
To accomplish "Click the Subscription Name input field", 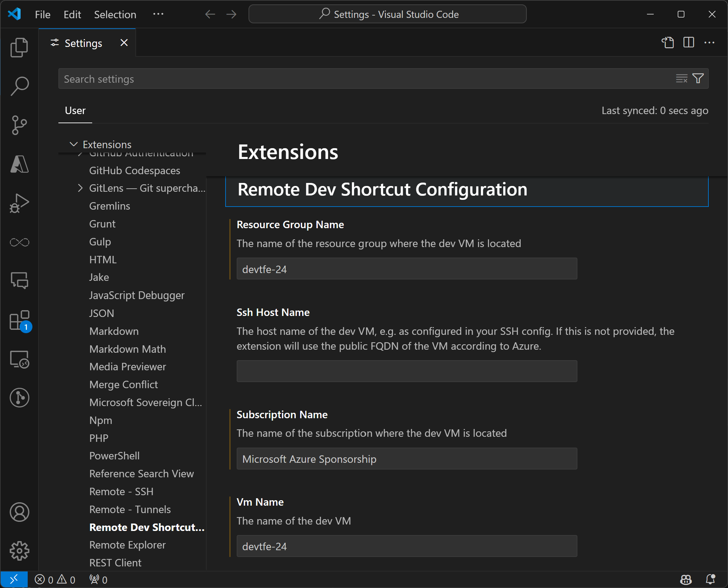I will click(407, 459).
